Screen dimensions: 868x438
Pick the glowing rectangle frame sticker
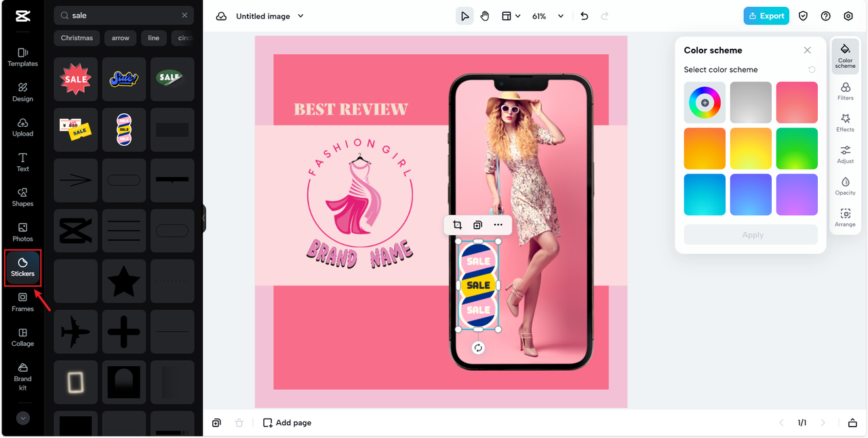coord(76,382)
